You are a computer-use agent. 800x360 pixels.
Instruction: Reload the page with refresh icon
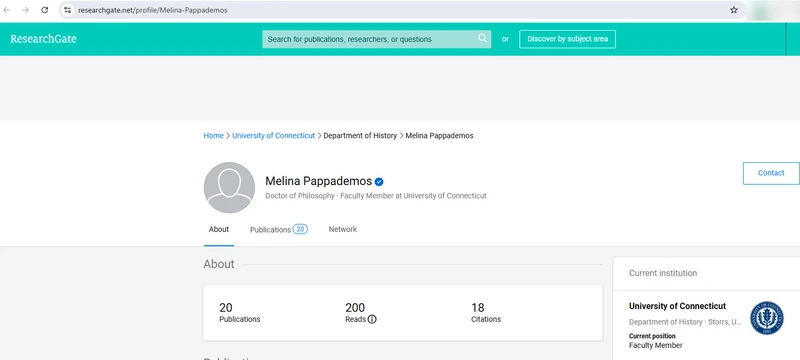44,10
